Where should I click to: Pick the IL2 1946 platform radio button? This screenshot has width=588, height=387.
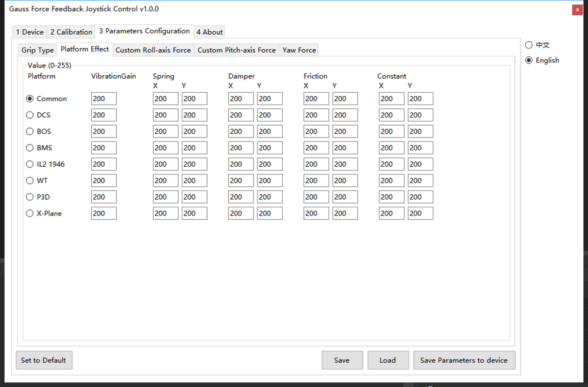[x=45, y=164]
